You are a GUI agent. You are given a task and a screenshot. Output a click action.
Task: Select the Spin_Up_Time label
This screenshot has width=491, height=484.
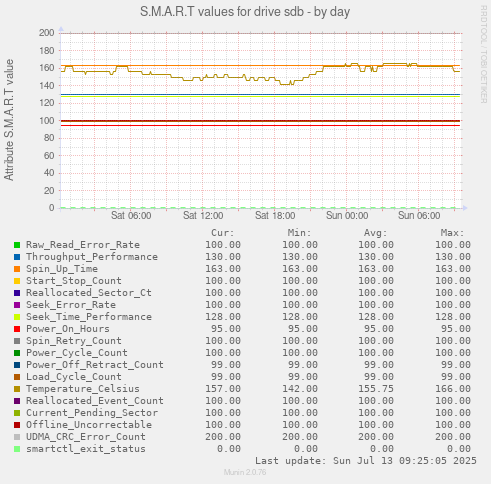(62, 269)
